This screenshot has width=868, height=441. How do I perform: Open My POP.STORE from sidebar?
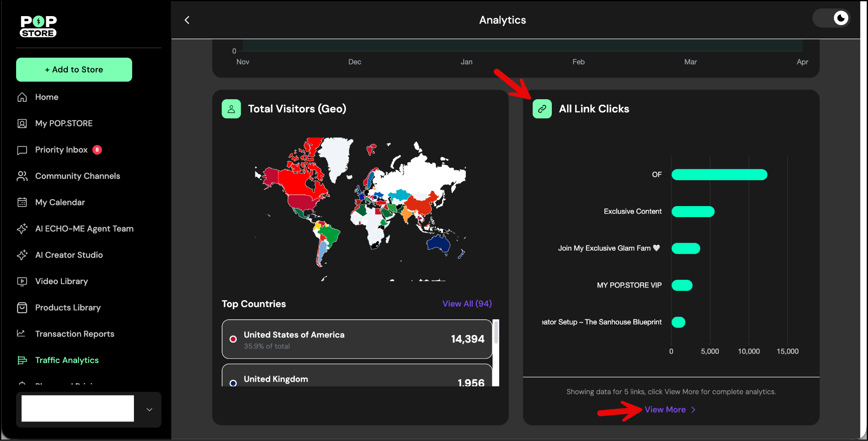[64, 123]
